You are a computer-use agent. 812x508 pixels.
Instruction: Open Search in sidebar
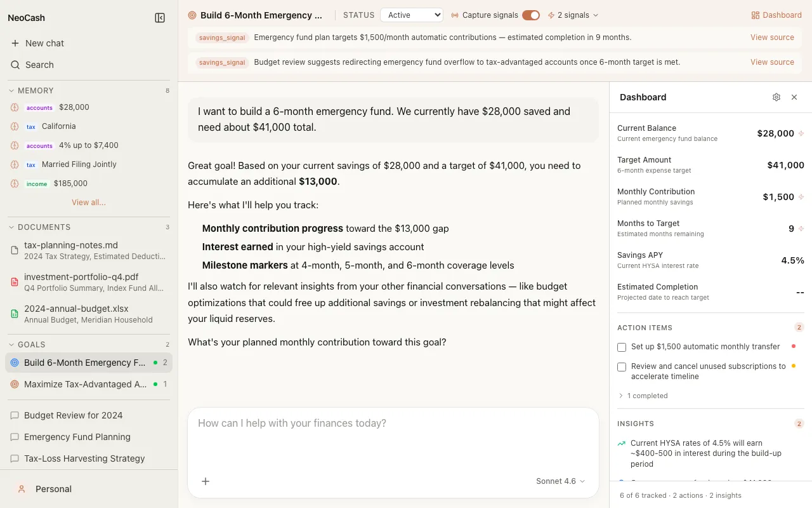pos(89,65)
